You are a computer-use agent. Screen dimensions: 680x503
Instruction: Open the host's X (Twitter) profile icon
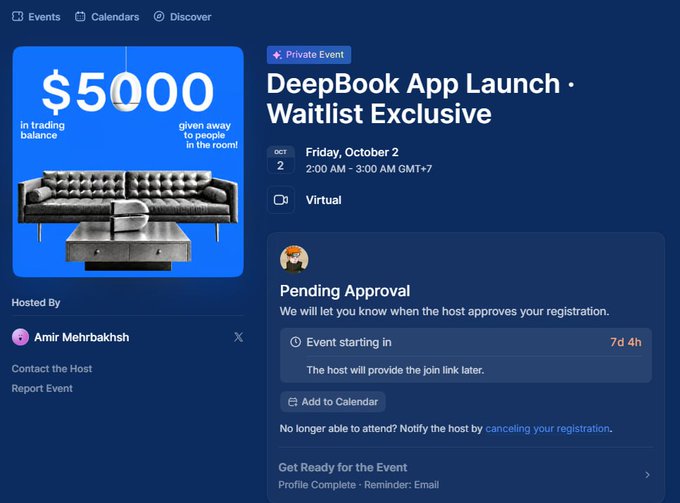tap(239, 337)
